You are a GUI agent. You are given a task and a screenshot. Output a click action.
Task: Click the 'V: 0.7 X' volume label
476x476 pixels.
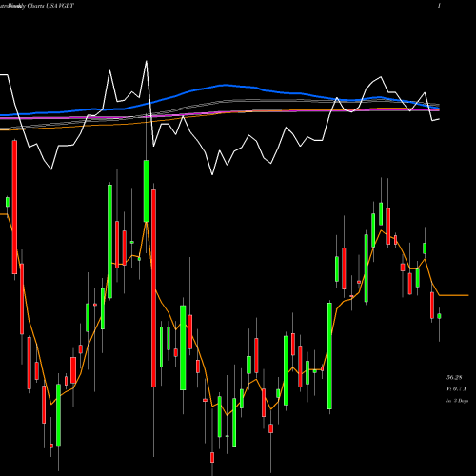(457, 389)
